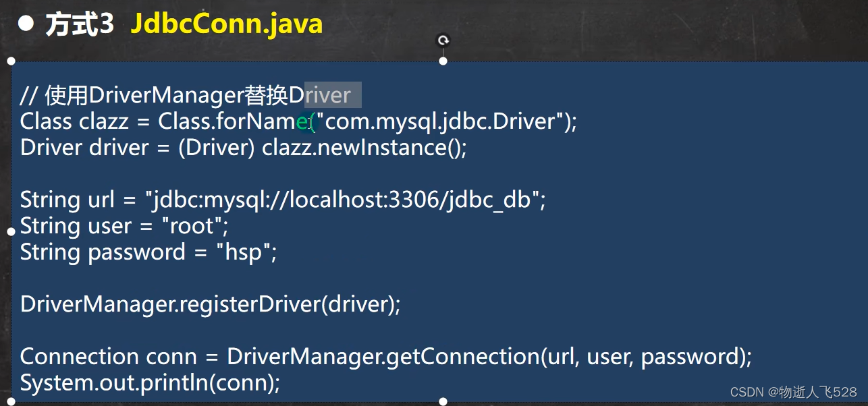Select the String password = "hsp" line
The height and width of the screenshot is (406, 868).
pos(148,252)
